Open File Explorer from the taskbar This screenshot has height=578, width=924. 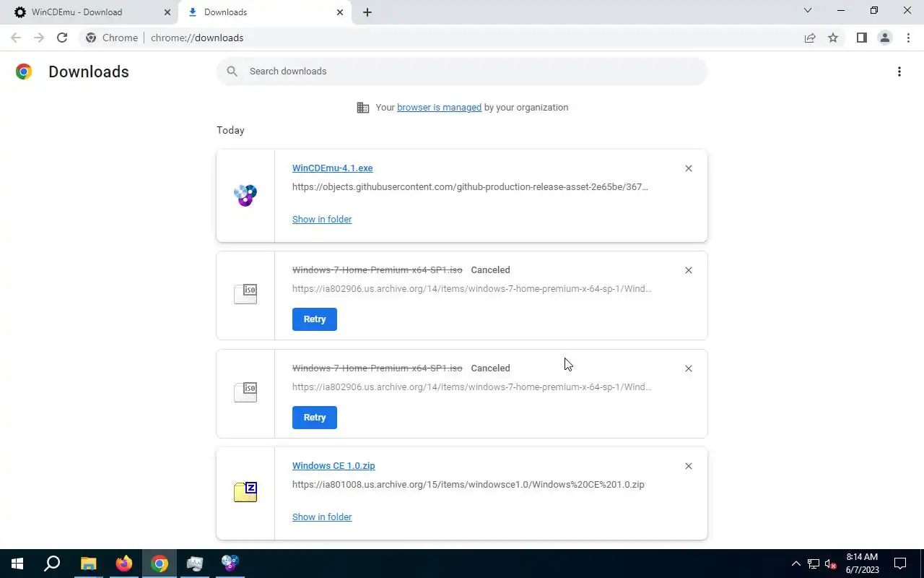(88, 564)
